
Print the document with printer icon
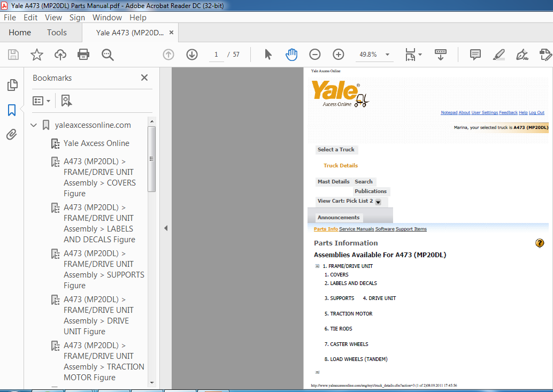[x=83, y=55]
